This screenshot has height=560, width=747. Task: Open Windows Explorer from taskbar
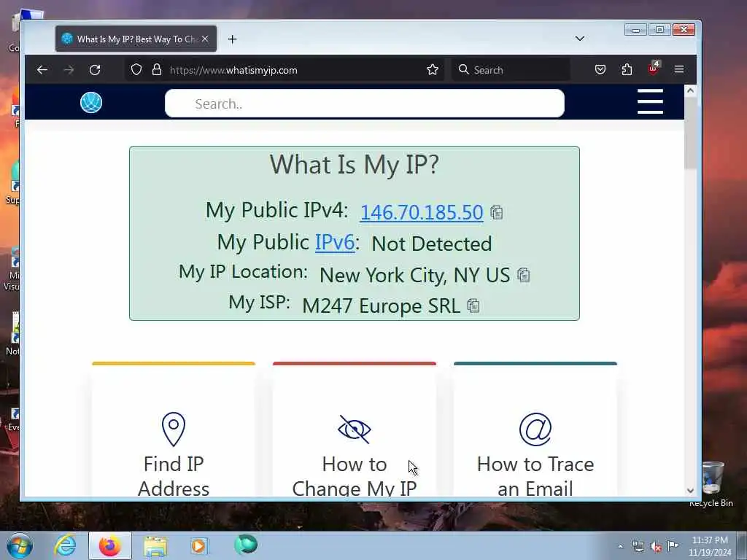(155, 545)
